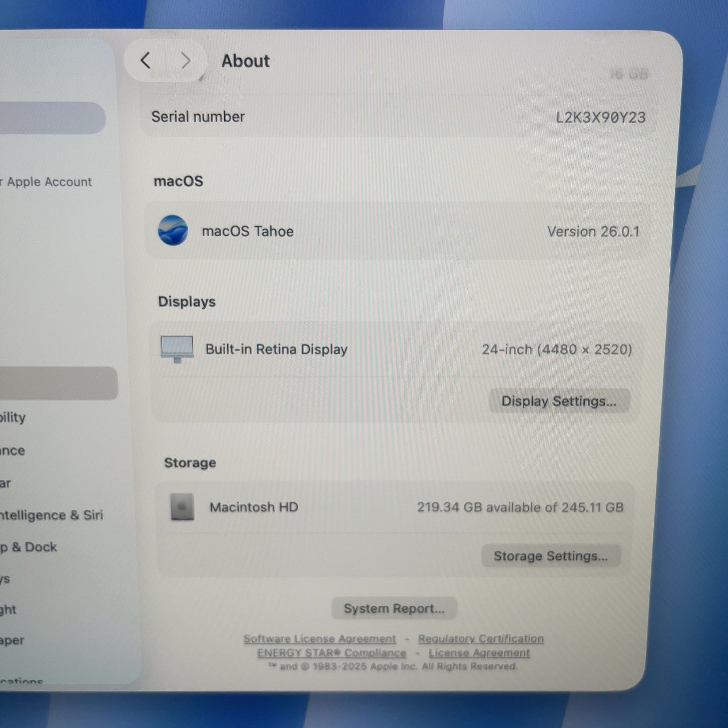Open Display Settings

point(559,401)
